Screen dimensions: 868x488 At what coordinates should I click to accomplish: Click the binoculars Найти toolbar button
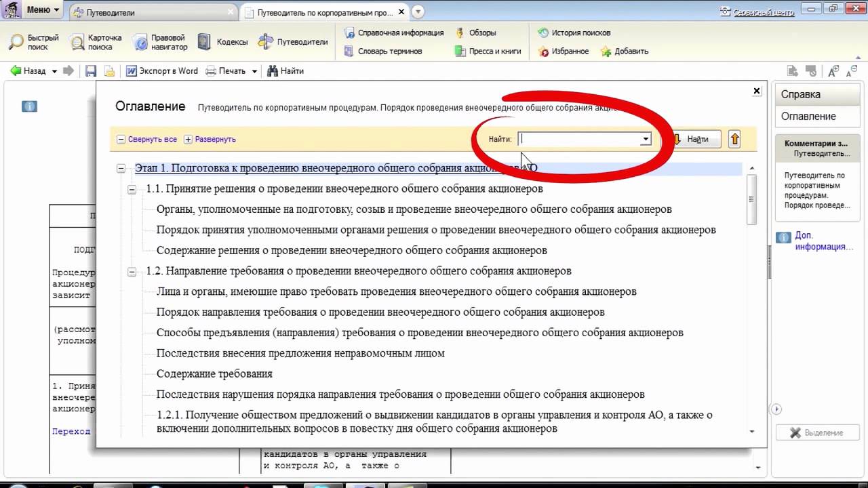[285, 71]
